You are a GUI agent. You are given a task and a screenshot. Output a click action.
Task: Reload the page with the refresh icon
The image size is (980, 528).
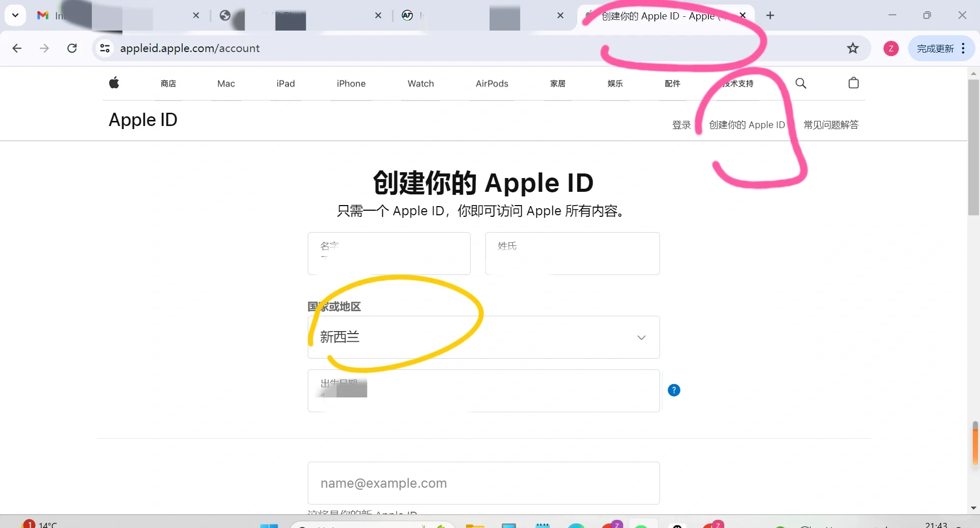pyautogui.click(x=72, y=48)
